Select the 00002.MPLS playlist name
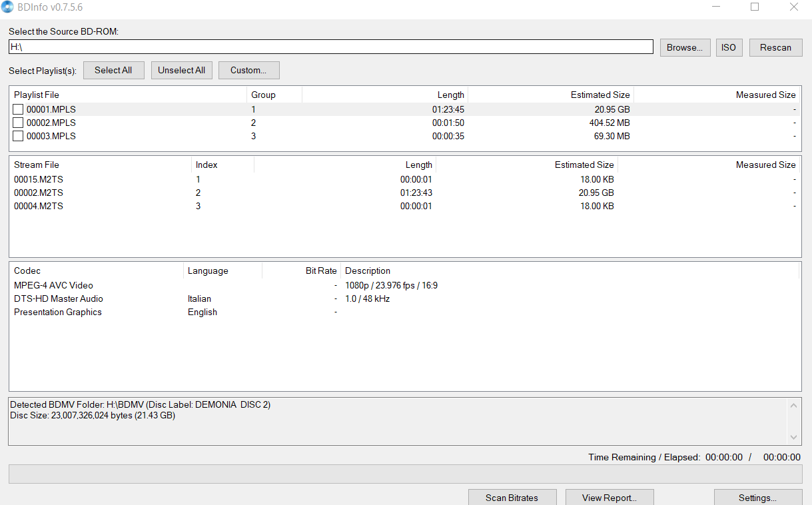 point(51,123)
